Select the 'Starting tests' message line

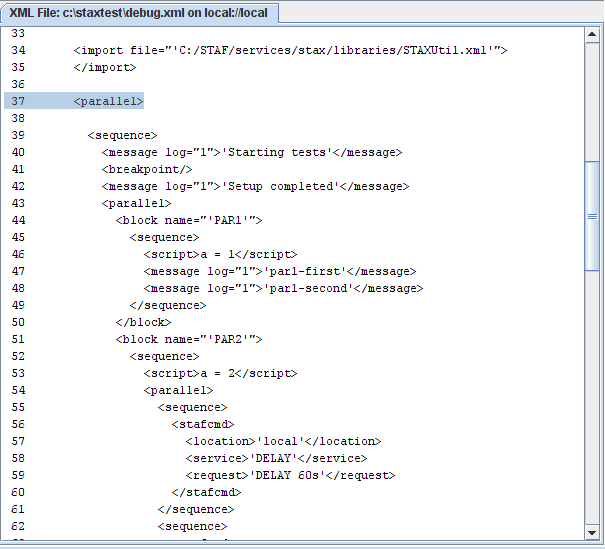tap(252, 152)
